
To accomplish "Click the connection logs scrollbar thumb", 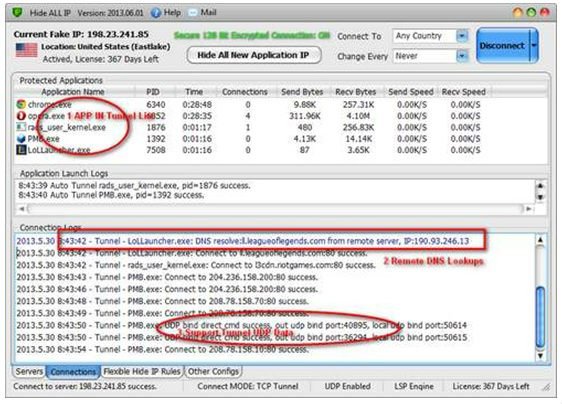I will pyautogui.click(x=540, y=317).
